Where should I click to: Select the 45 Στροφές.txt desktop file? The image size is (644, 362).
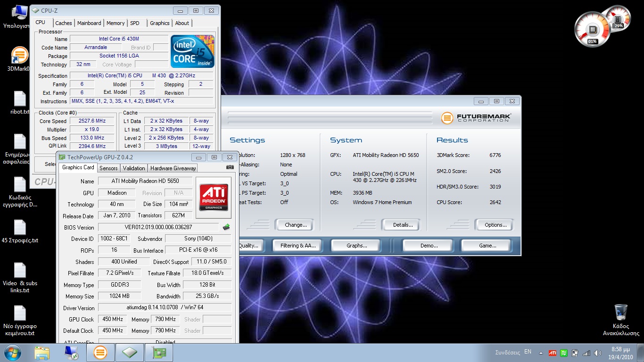click(20, 227)
